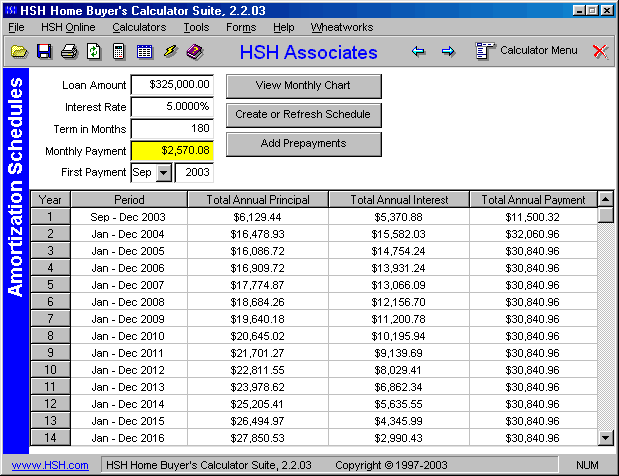Open file using the folder icon
Viewport: 619px width, 476px height.
tap(19, 52)
